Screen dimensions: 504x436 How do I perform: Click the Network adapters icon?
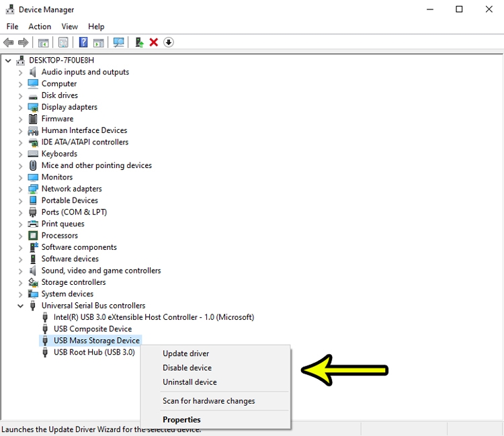pyautogui.click(x=33, y=189)
